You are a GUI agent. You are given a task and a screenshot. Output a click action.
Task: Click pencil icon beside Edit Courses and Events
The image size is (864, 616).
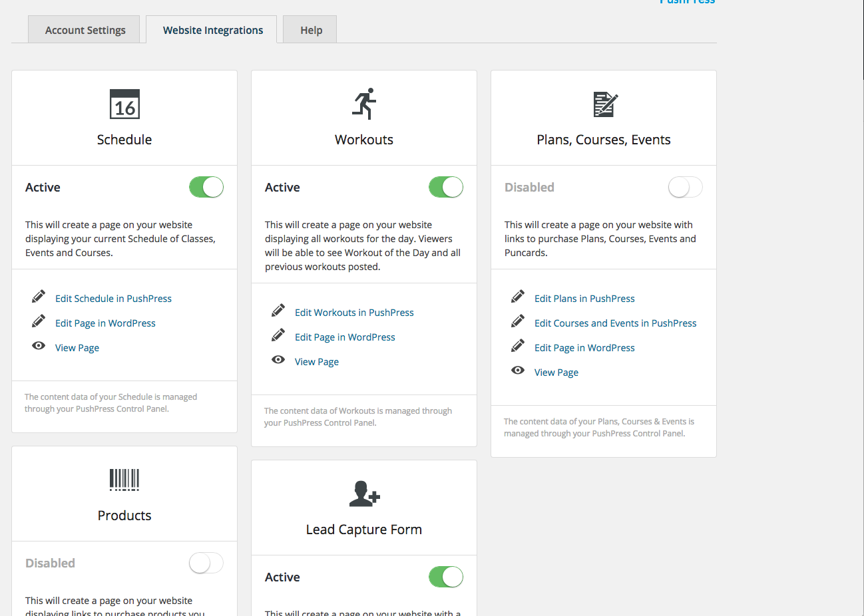point(518,321)
